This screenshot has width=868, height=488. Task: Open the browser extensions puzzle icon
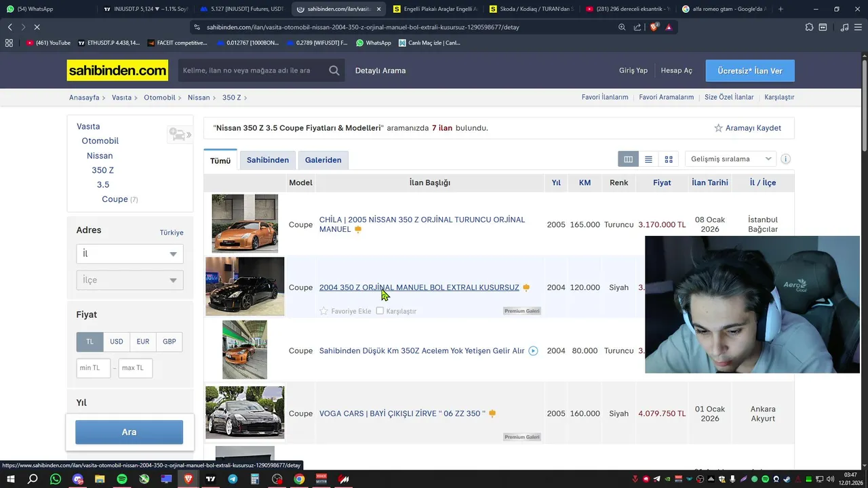click(809, 27)
